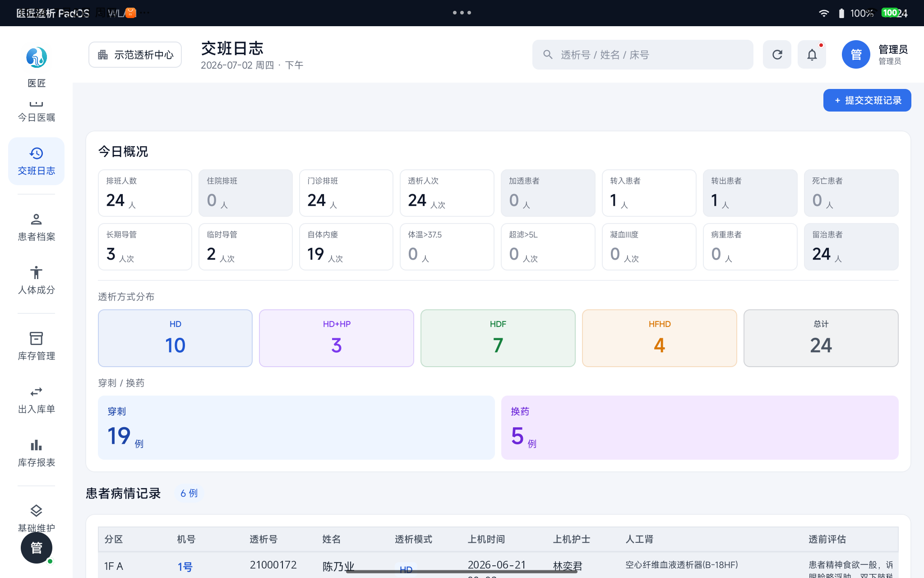Refresh the page with the reload icon
Viewport: 924px width, 578px height.
click(x=777, y=55)
